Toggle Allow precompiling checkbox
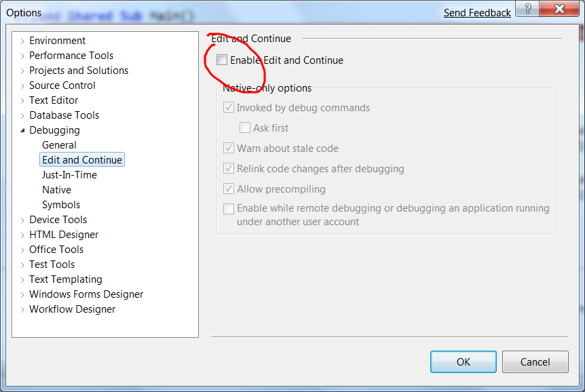Image resolution: width=585 pixels, height=392 pixels. pyautogui.click(x=229, y=189)
